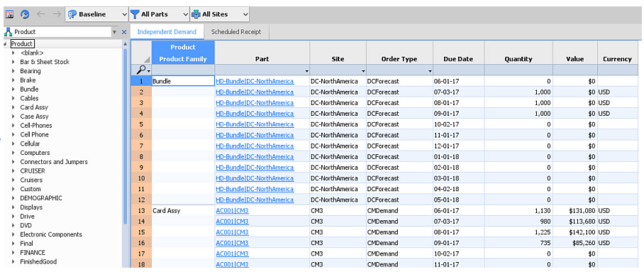644x277 pixels.
Task: Select the Independent Demand tab
Action: [x=167, y=32]
